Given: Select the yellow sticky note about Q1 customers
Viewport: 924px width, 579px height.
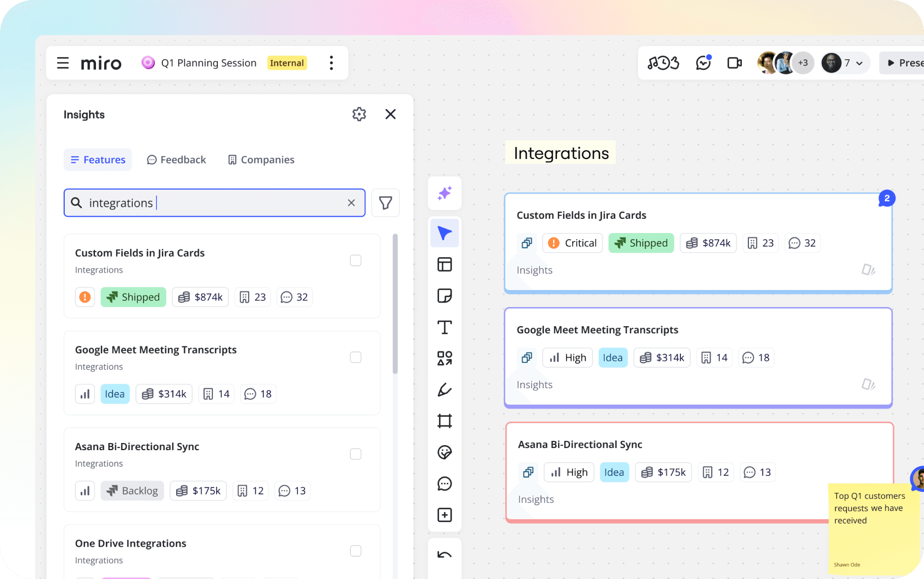Looking at the screenshot, I should click(x=874, y=529).
